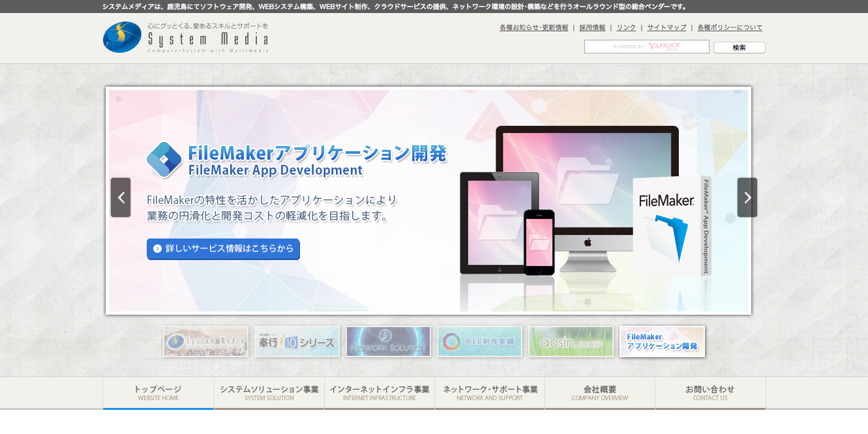Select the WEB制作実績 slide thumbnail
The width and height of the screenshot is (868, 434).
(480, 341)
